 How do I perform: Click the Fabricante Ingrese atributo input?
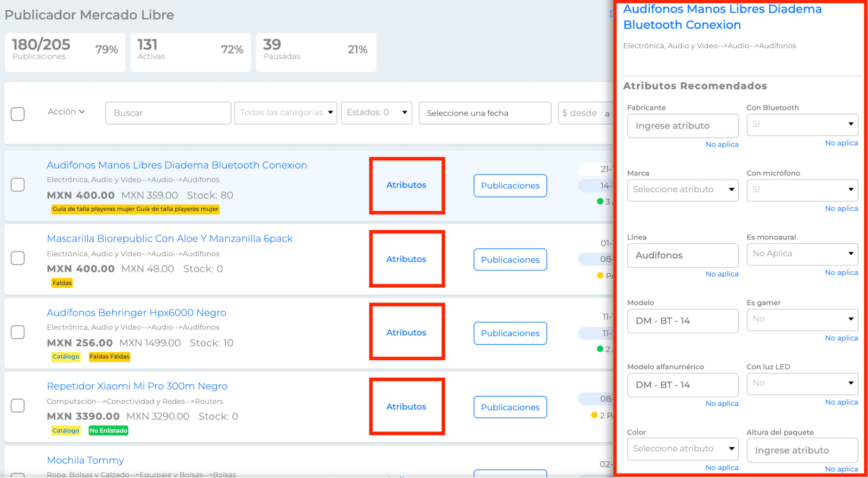(x=682, y=126)
